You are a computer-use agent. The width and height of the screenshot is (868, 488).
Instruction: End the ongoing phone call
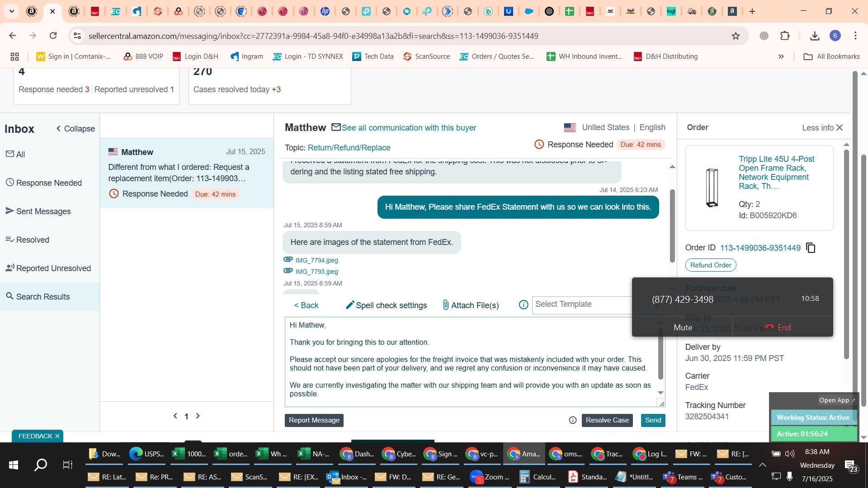point(778,328)
